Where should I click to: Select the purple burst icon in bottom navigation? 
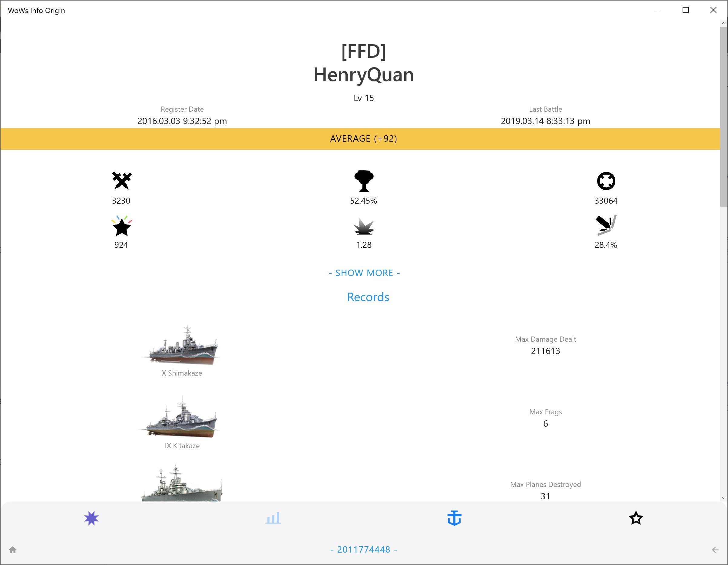(91, 518)
